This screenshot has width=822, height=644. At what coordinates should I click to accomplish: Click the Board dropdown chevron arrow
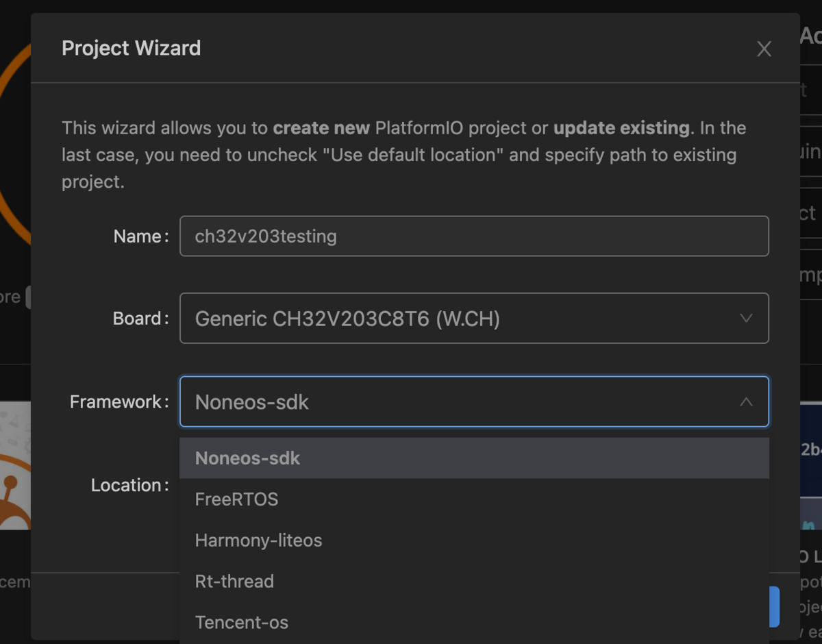746,319
